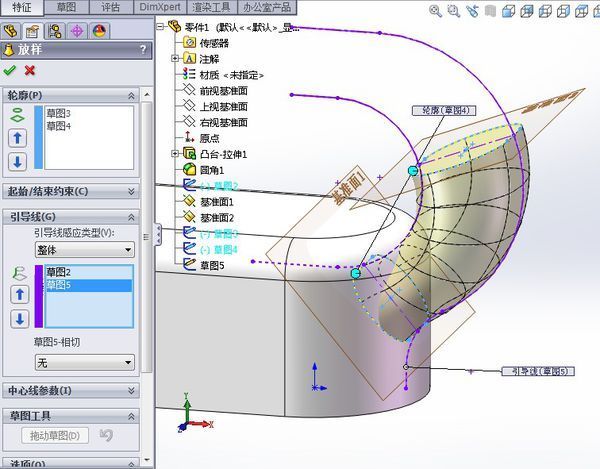
Task: Open the DisplayManager color ball icon
Action: pos(99,31)
